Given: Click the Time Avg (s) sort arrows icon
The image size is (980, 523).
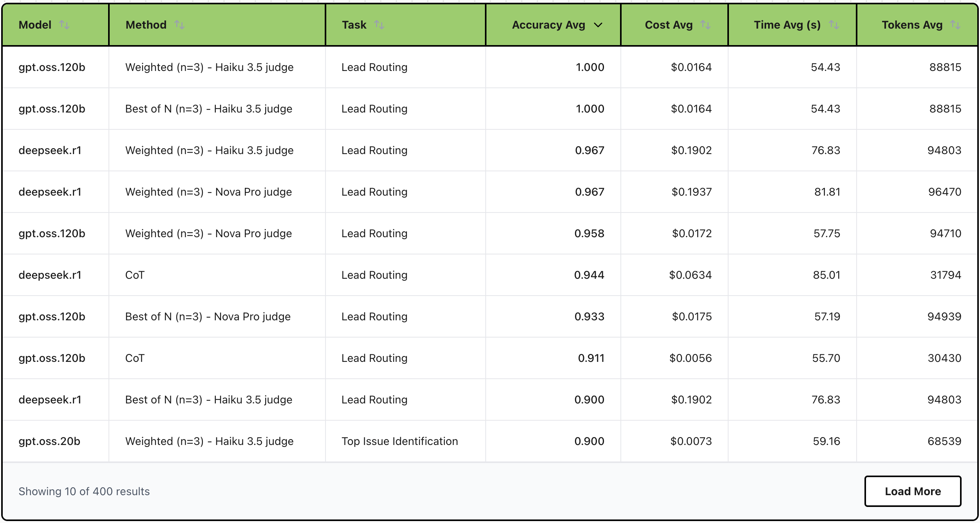Looking at the screenshot, I should [834, 25].
